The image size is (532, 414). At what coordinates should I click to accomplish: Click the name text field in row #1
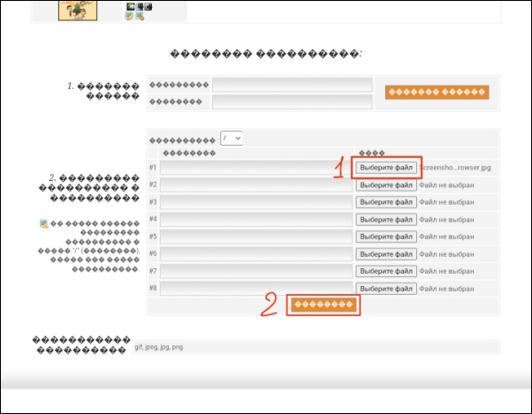256,167
